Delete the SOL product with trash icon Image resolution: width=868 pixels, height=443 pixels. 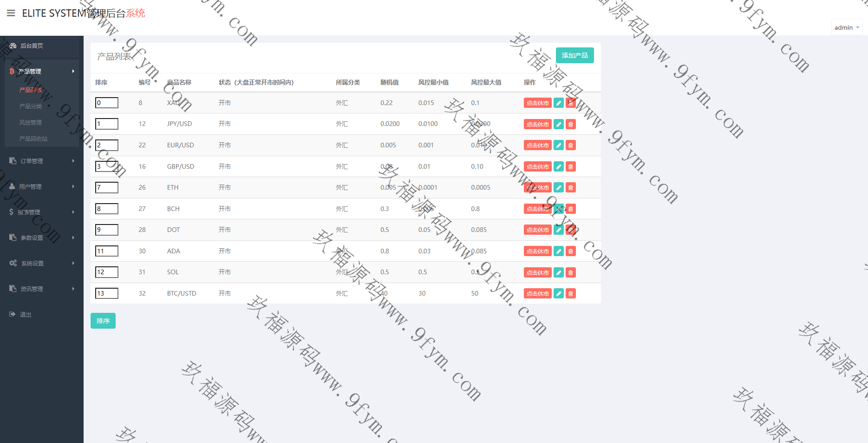click(x=571, y=272)
